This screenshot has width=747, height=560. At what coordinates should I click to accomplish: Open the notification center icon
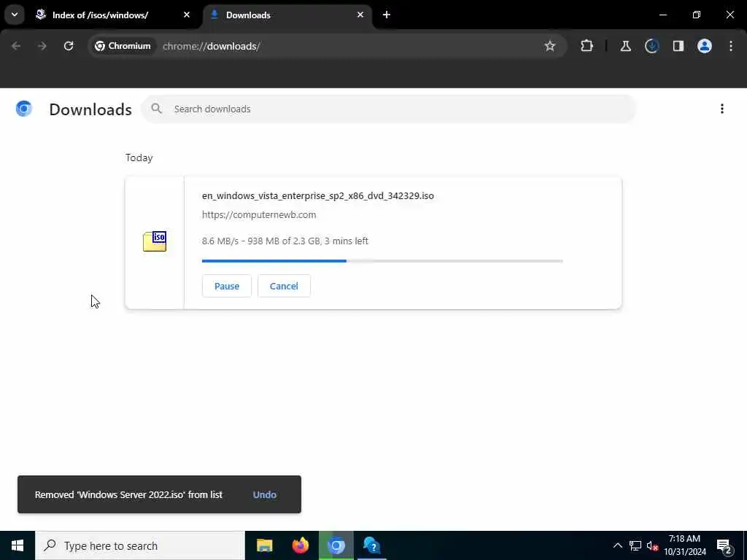pos(724,545)
